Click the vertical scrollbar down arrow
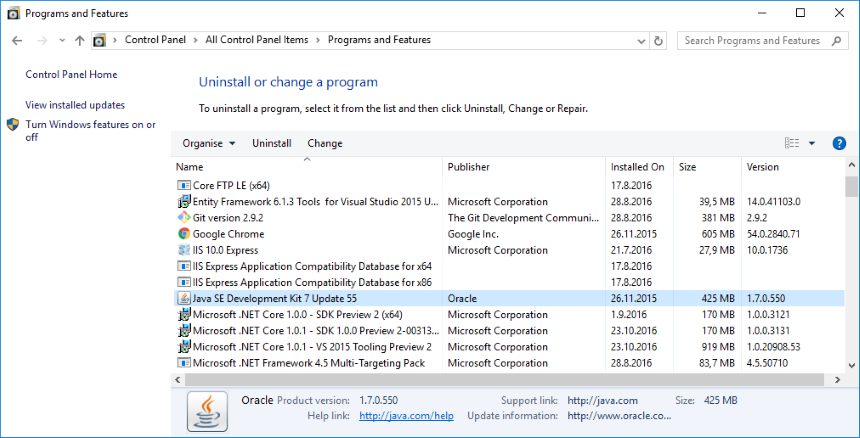 [852, 365]
